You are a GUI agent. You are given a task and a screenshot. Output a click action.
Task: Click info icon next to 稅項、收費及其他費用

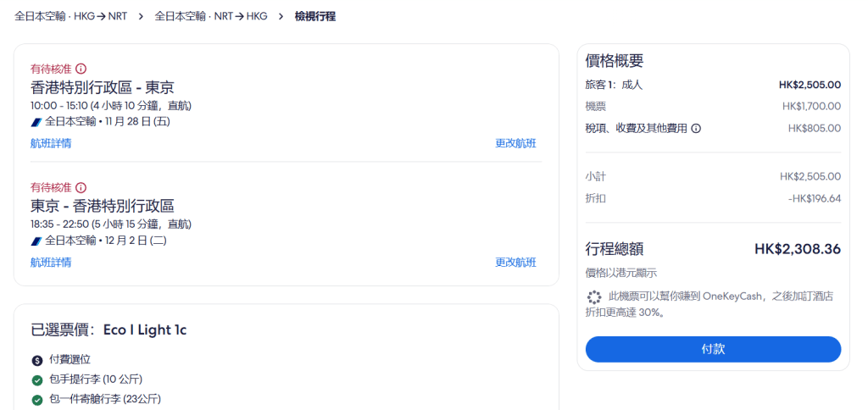[696, 129]
